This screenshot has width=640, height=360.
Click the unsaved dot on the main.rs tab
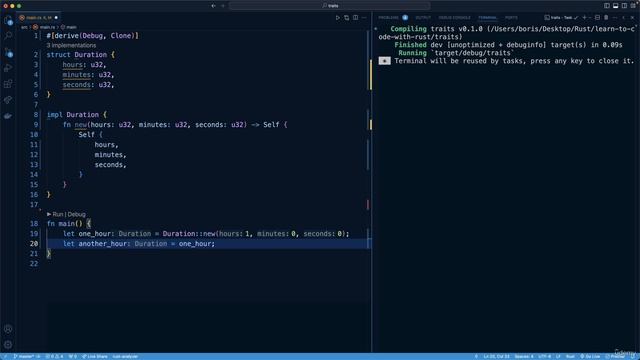[x=56, y=18]
